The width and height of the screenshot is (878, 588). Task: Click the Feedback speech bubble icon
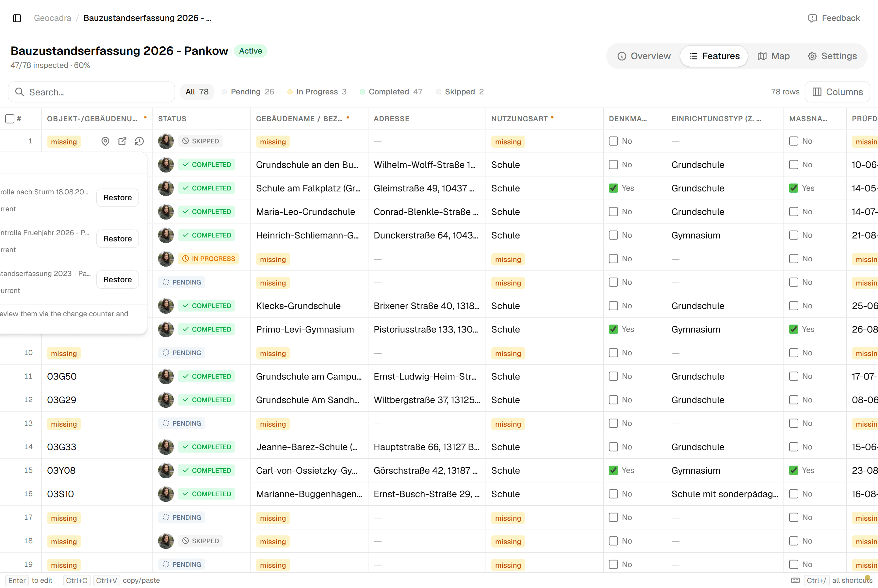[x=812, y=18]
